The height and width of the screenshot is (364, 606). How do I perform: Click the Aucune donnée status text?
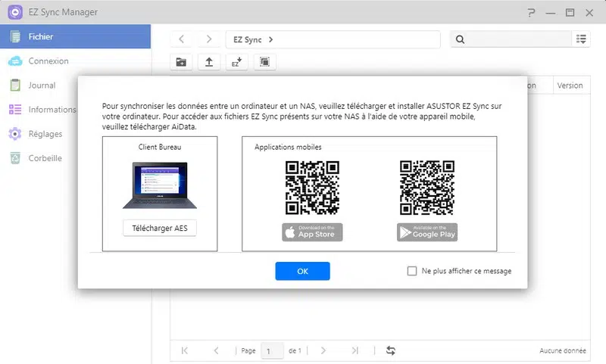click(563, 350)
